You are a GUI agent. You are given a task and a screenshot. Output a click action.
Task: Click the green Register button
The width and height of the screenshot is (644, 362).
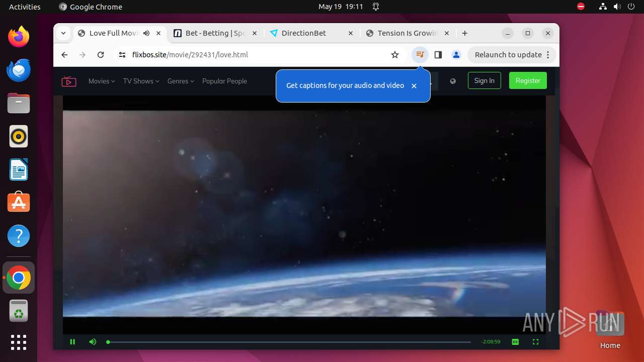click(528, 80)
